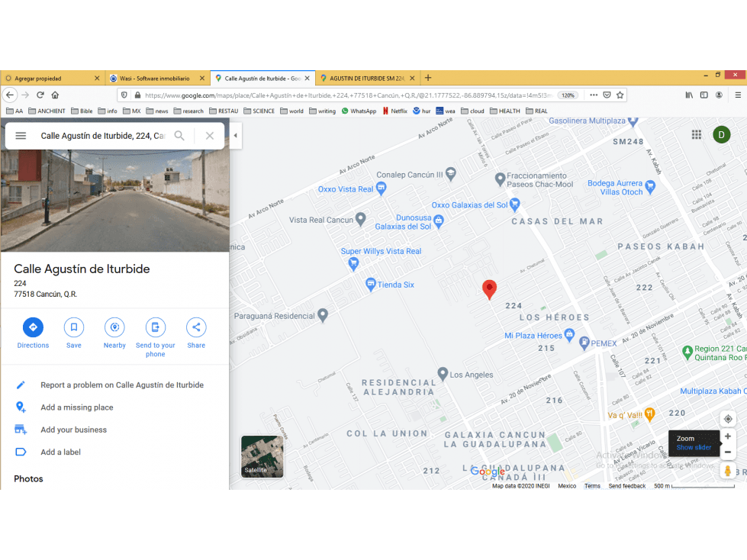Viewport: 747px width, 560px height.
Task: Select Conalep Cancún III marker
Action: point(451,174)
